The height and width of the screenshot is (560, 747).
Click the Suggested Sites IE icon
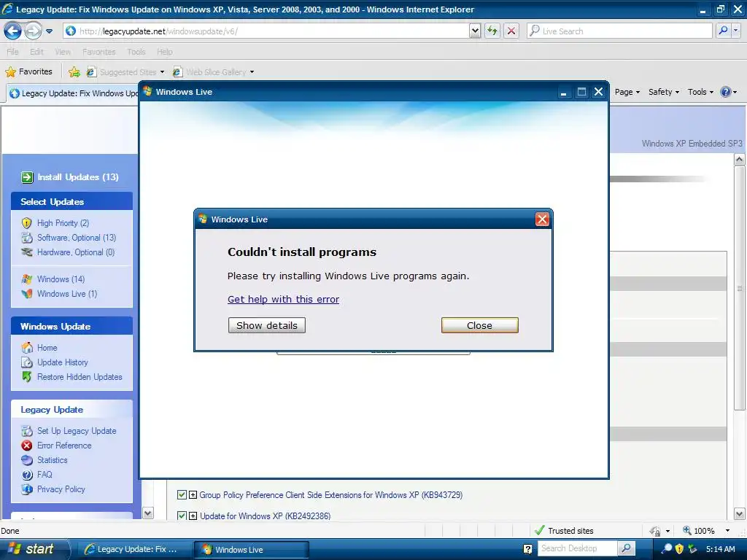pyautogui.click(x=91, y=72)
